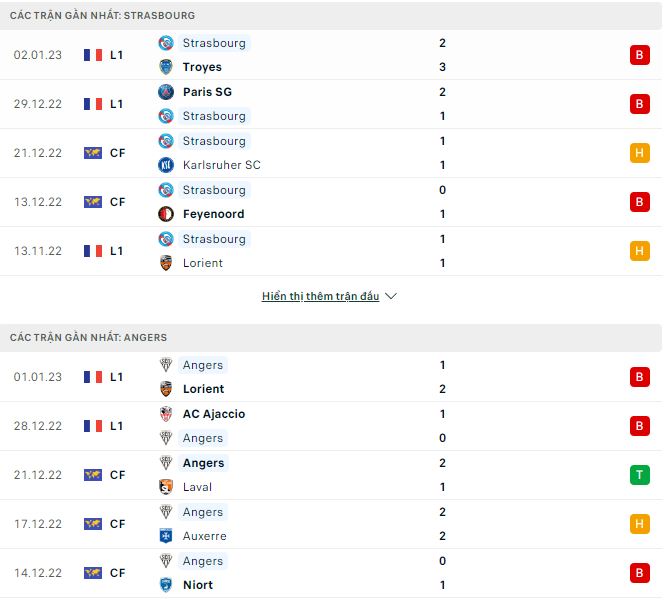Click green T result badge for Angers vs Laval
The image size is (670, 600).
(x=639, y=475)
